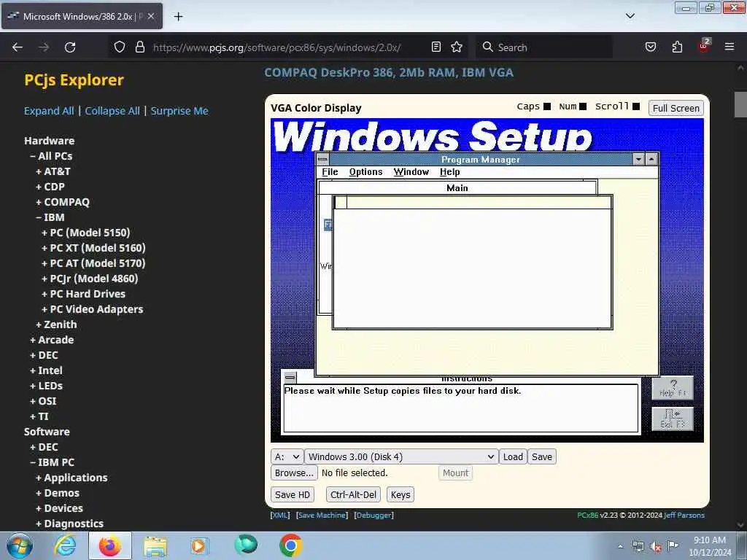
Task: Open the Help menu in Program Manager
Action: pyautogui.click(x=449, y=172)
